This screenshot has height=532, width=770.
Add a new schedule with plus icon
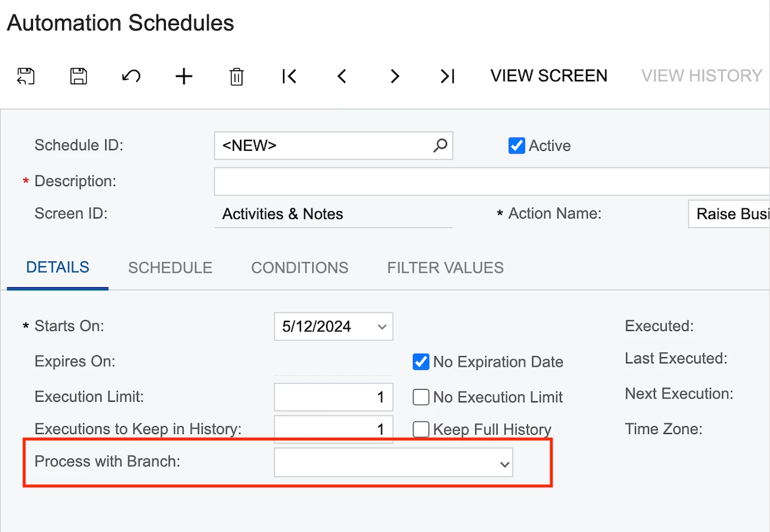tap(184, 76)
